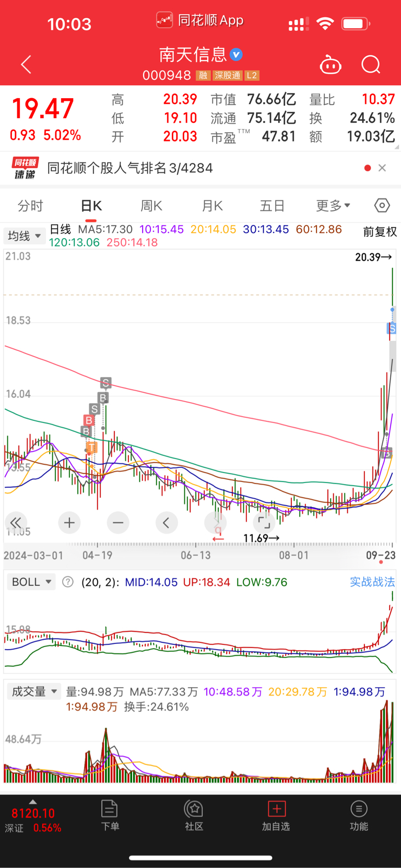The height and width of the screenshot is (868, 401).
Task: Open the 下单 order icon
Action: (x=110, y=815)
